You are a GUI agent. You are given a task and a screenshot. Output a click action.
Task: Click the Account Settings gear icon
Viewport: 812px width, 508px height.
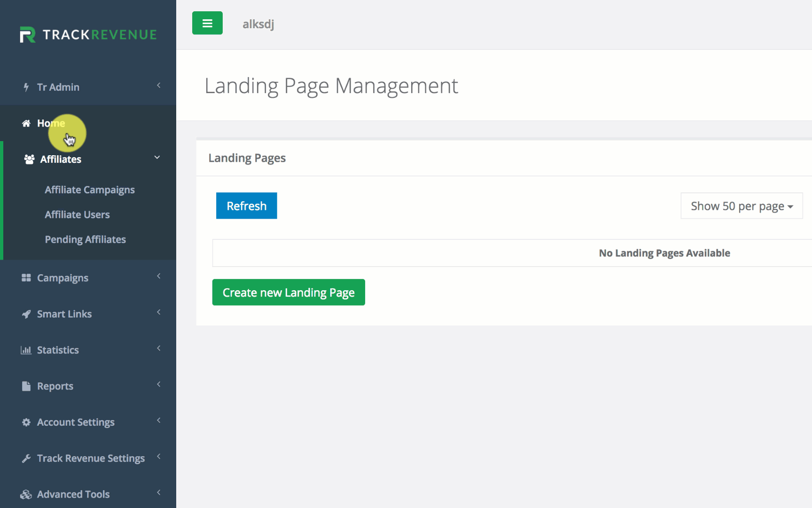point(26,422)
